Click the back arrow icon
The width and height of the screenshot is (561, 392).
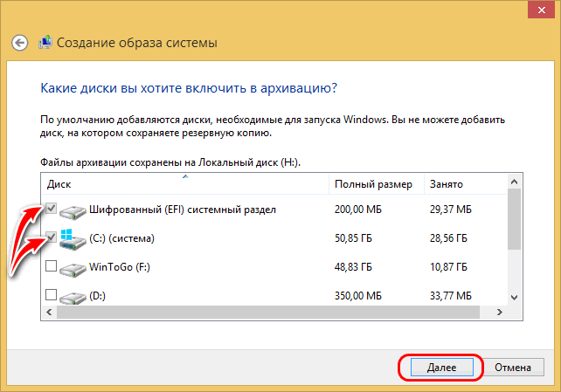point(20,43)
